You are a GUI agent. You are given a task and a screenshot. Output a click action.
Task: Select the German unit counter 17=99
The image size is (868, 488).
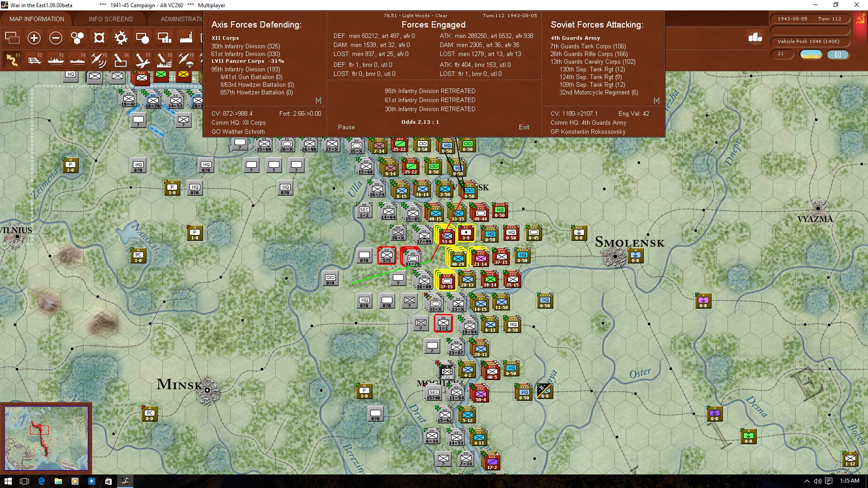click(424, 235)
